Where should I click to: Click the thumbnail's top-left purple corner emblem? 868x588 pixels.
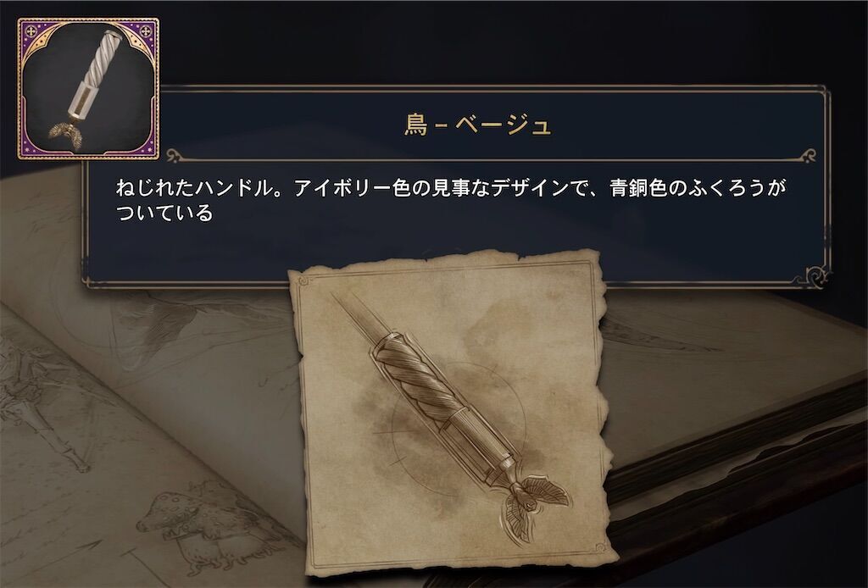[x=32, y=32]
